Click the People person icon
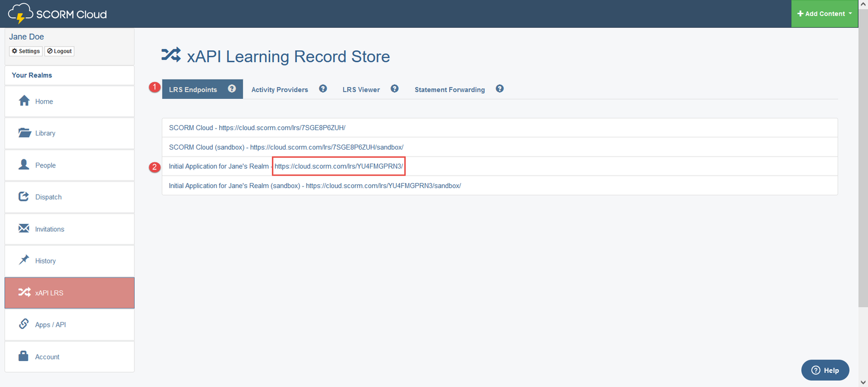Viewport: 868px width, 387px height. [24, 164]
